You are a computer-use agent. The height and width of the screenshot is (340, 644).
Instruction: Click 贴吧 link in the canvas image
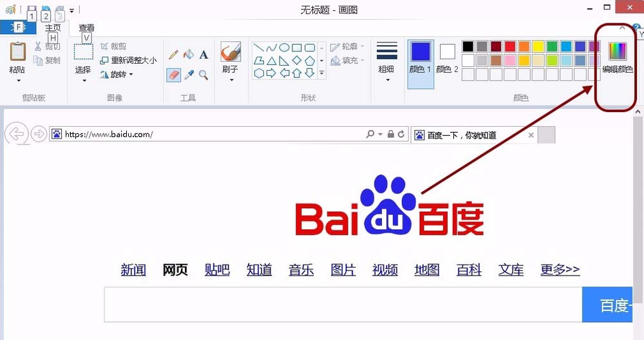(x=217, y=270)
